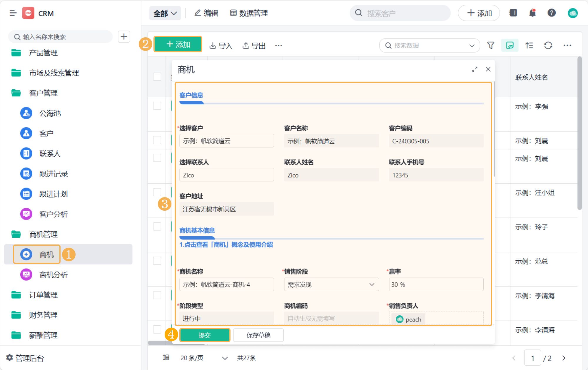Click the refresh data icon
This screenshot has height=370, width=588.
548,46
